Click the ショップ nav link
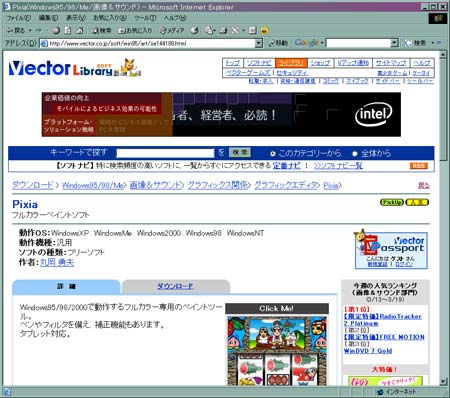 pos(320,63)
